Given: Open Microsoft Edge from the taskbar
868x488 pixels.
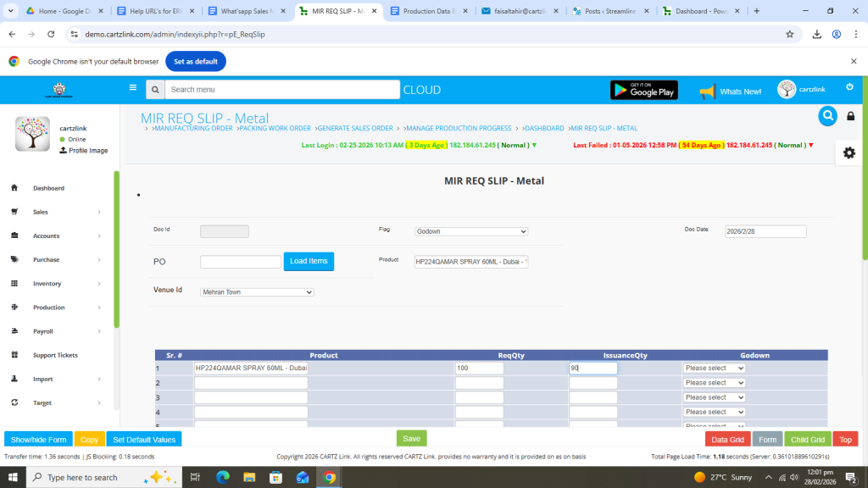Looking at the screenshot, I should tap(223, 477).
